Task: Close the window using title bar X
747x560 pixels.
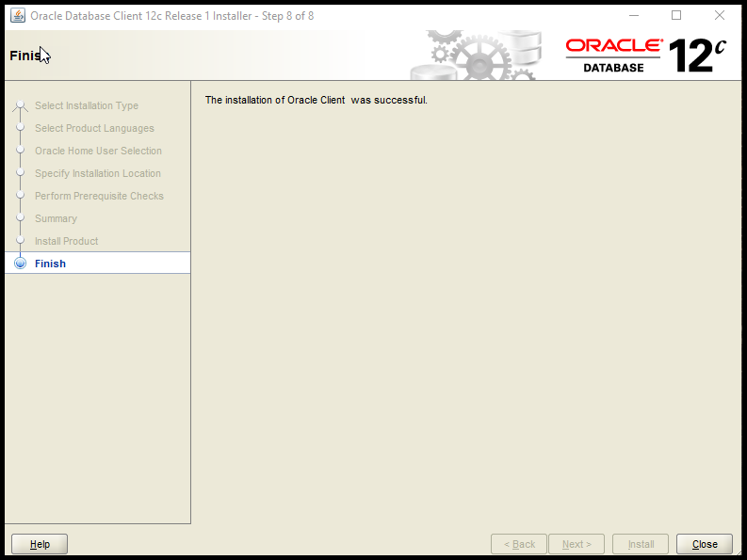Action: click(x=720, y=15)
